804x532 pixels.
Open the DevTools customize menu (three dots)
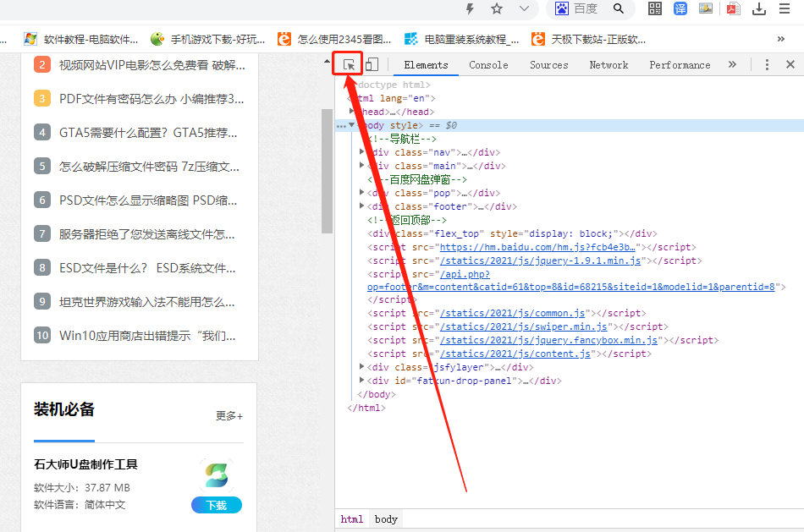[x=767, y=63]
